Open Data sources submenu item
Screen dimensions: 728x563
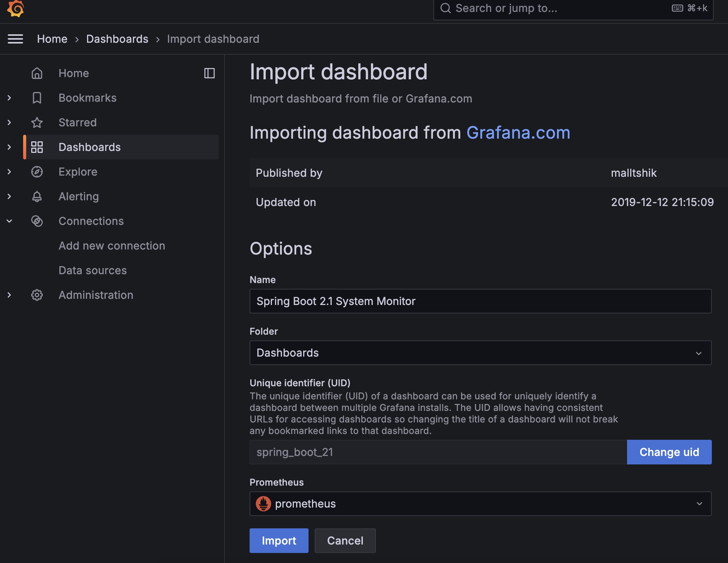[92, 270]
